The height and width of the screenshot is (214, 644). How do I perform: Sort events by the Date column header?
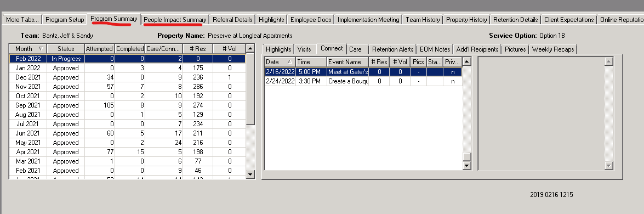pyautogui.click(x=280, y=61)
